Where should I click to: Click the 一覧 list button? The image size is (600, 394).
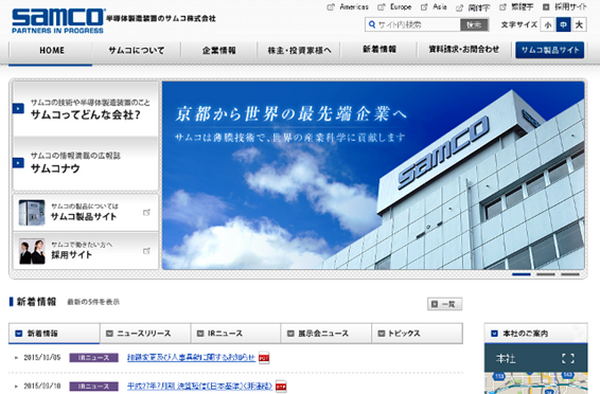[445, 304]
